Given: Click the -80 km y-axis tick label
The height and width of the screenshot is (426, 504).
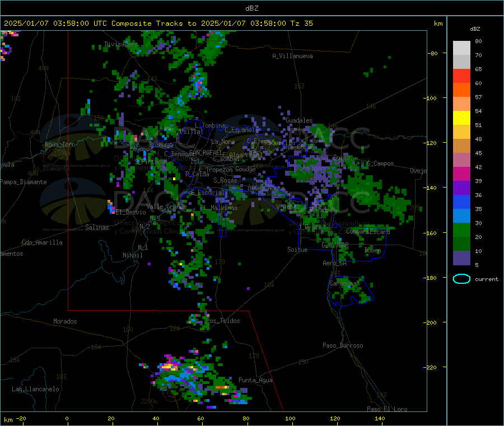Looking at the screenshot, I should (432, 53).
